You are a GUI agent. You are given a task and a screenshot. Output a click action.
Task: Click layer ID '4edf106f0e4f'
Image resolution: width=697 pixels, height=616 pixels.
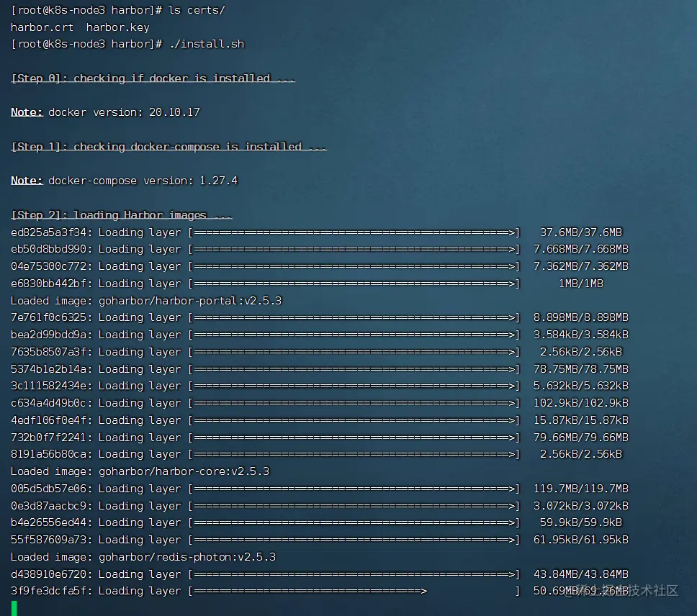tap(48, 420)
